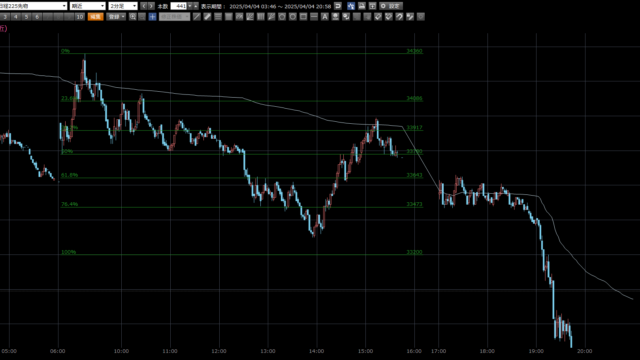
Task: Click the Fibonacci 61.8% level label
Action: pos(69,175)
